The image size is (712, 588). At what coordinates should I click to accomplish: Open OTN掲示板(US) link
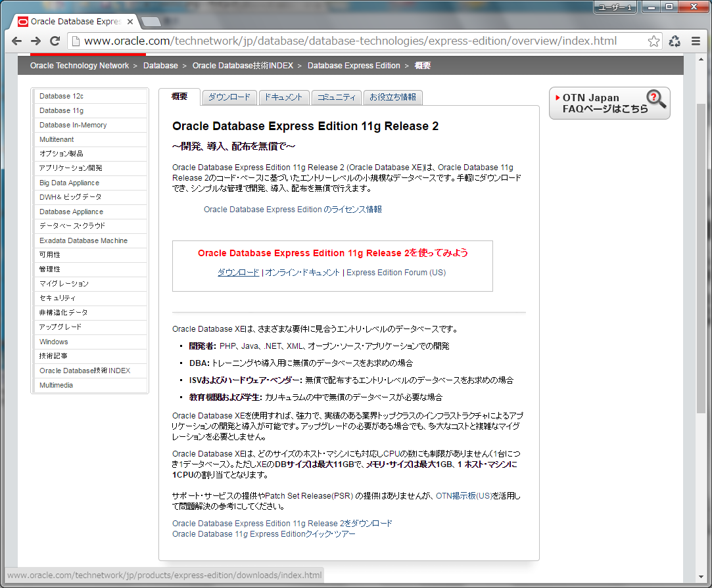tap(464, 496)
